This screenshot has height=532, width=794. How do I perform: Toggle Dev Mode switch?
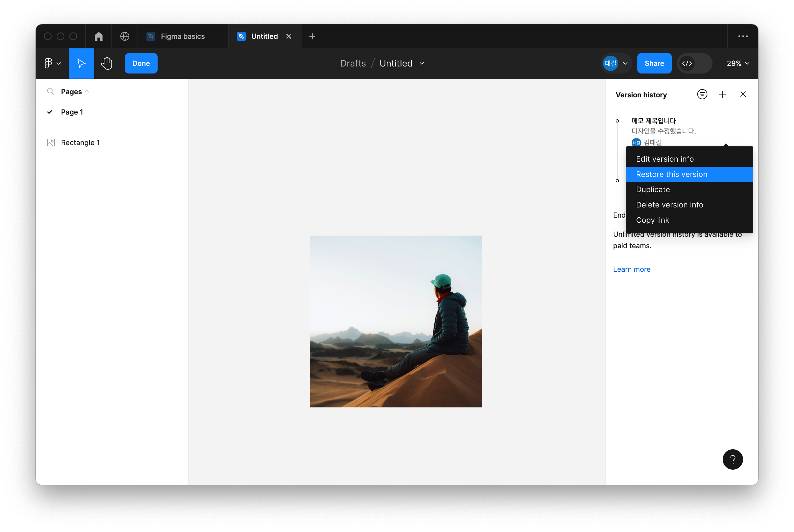coord(694,63)
